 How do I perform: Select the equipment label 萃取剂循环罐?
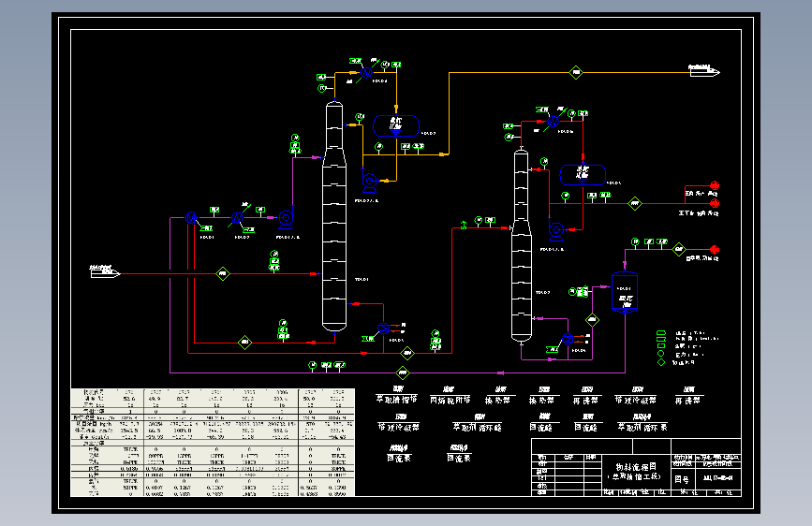point(477,427)
